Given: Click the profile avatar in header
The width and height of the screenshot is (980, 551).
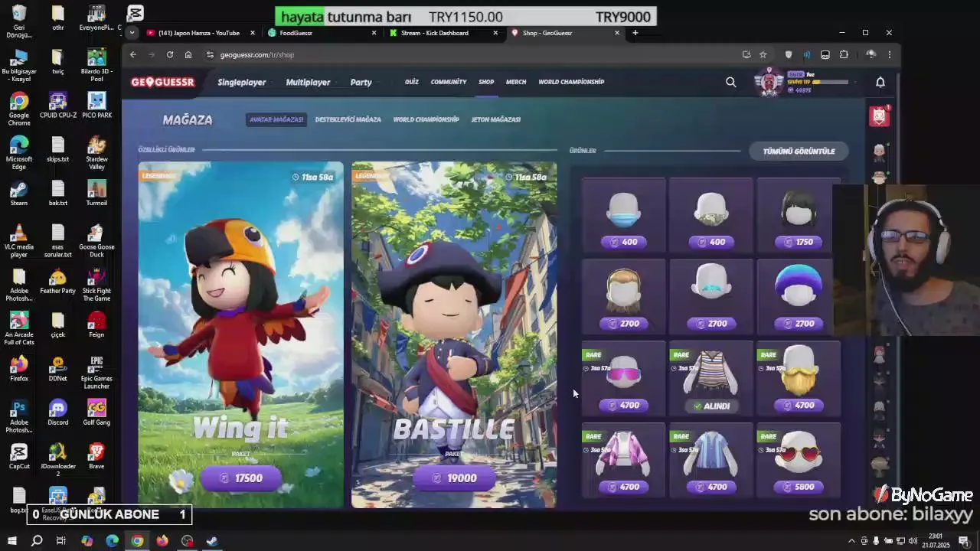Looking at the screenshot, I should pos(769,82).
